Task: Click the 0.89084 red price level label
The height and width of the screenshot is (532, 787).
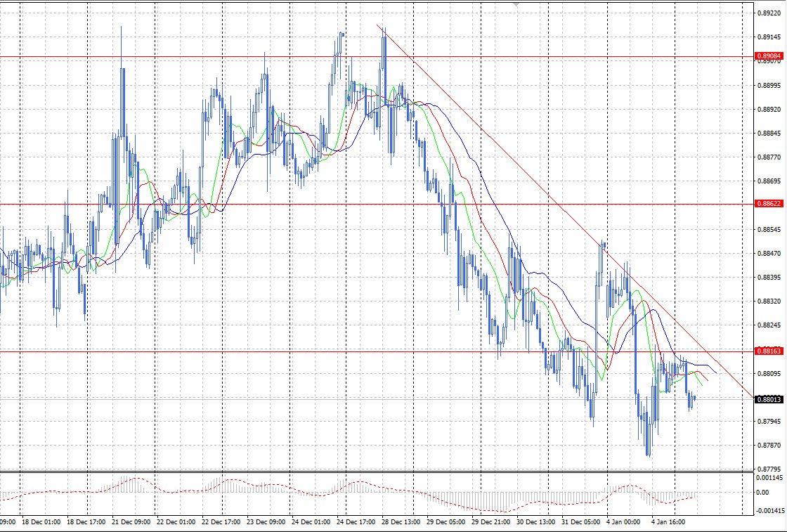Action: coord(769,56)
